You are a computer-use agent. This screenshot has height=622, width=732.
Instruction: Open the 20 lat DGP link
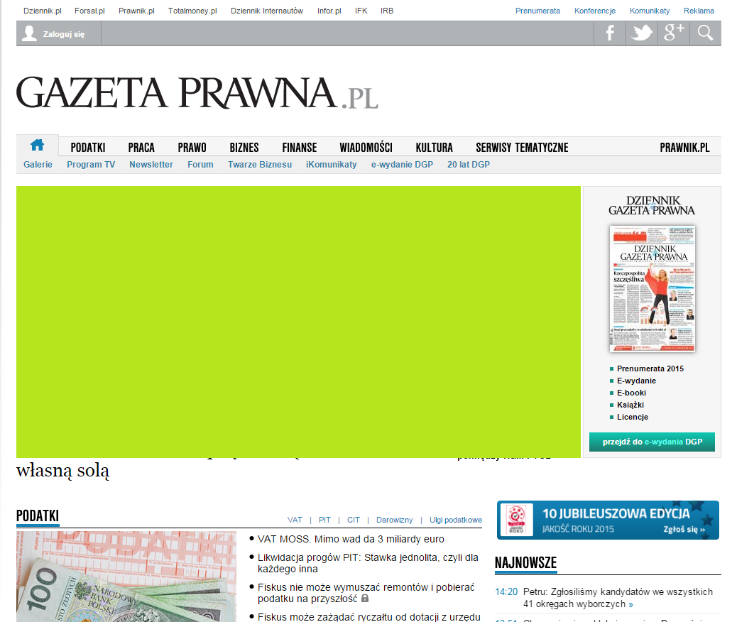[468, 164]
